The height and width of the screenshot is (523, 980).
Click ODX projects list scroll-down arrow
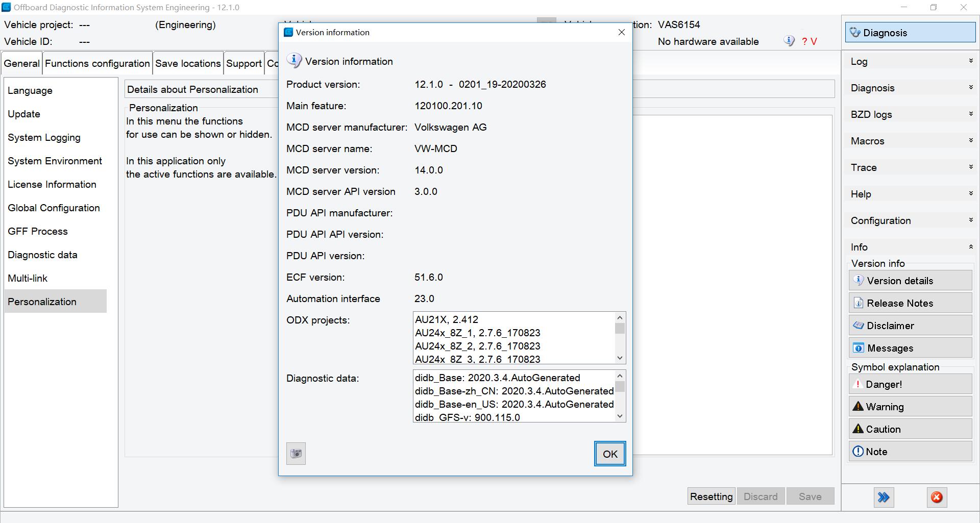click(x=620, y=358)
